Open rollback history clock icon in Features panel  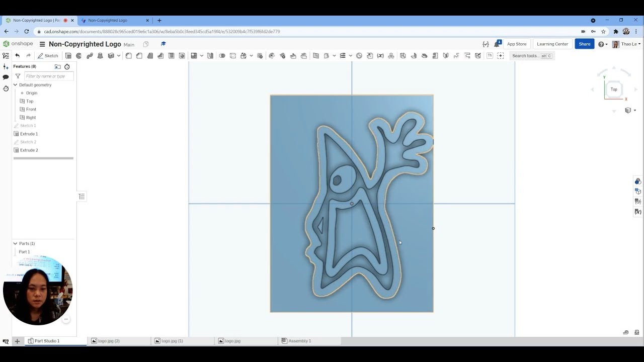67,66
